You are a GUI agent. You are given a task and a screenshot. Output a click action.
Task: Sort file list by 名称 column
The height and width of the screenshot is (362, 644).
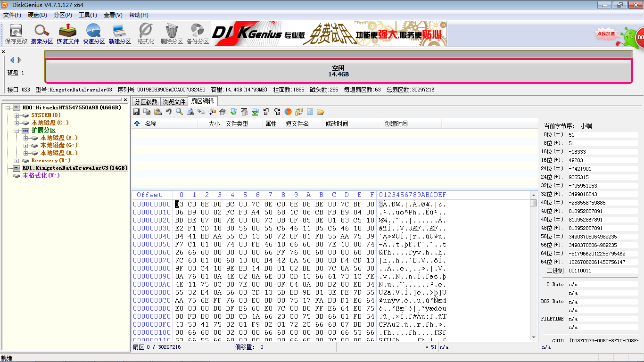click(170, 123)
